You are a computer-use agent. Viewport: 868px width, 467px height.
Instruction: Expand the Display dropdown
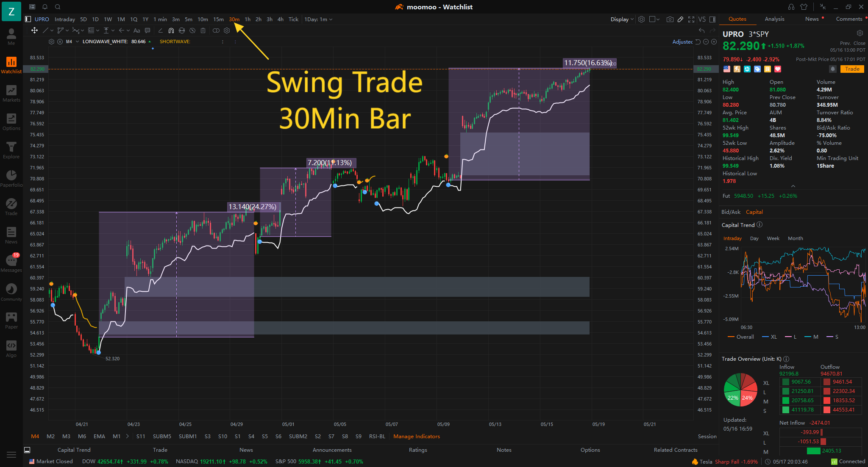622,19
